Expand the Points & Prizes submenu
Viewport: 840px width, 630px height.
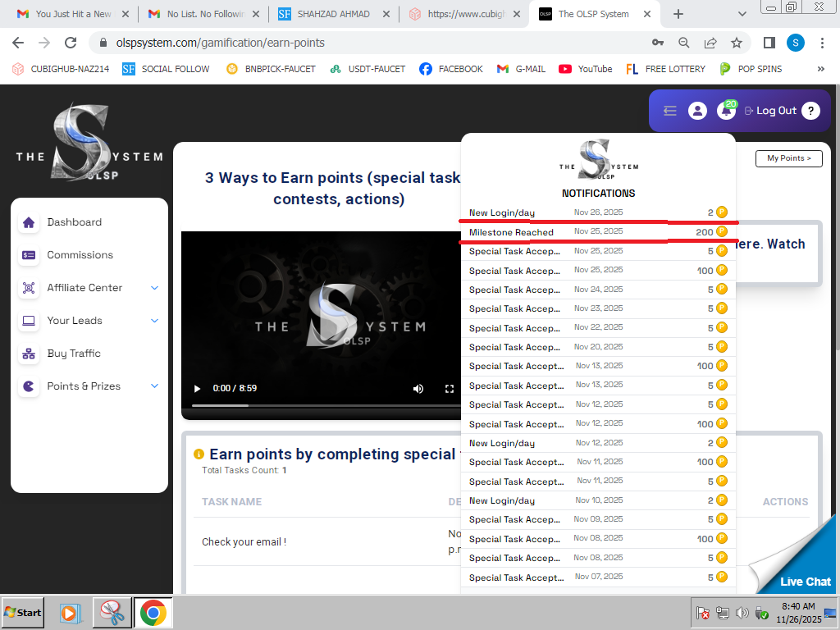click(x=154, y=386)
